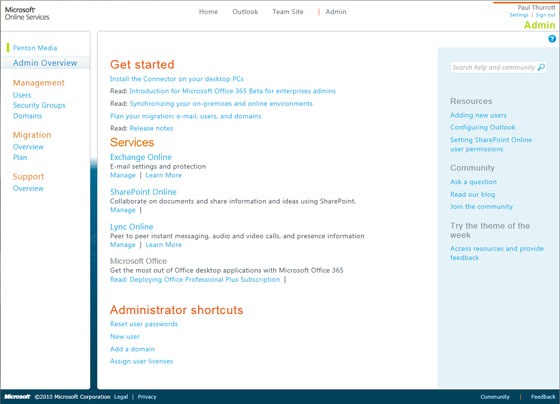The width and height of the screenshot is (560, 404).
Task: Go to the Home tab
Action: pos(208,12)
